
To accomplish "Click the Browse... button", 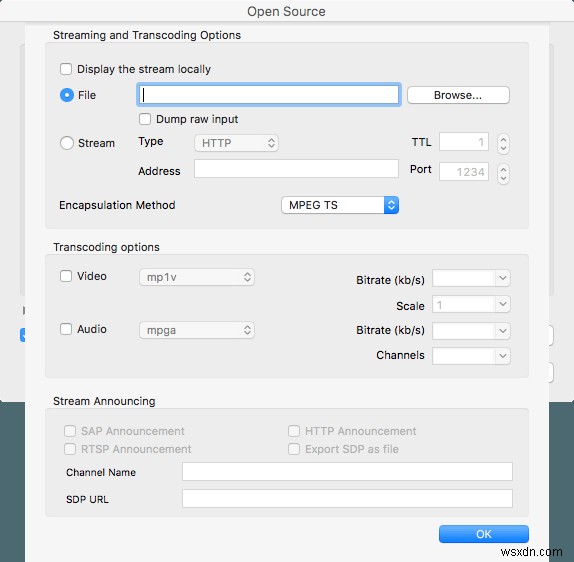I will (x=458, y=95).
